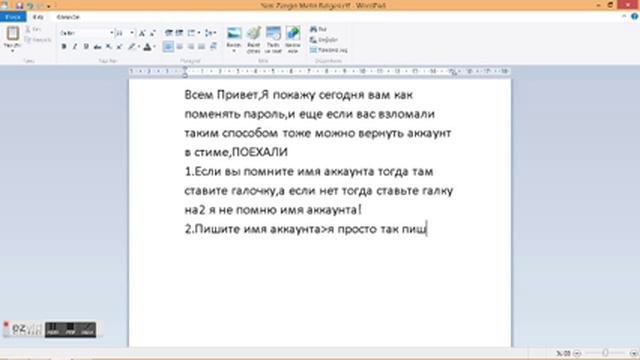Open Customize Quick Access Toolbar arrow
Image resolution: width=640 pixels, height=360 pixels.
click(x=48, y=6)
